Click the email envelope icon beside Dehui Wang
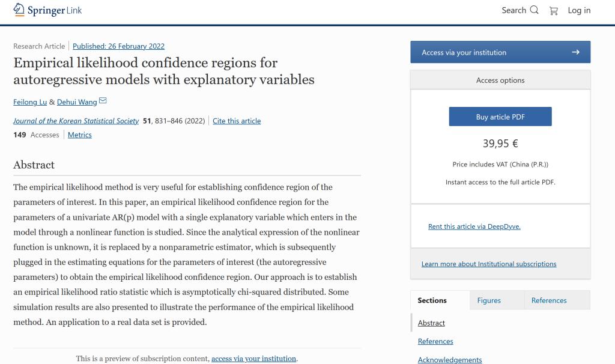Viewport: 615px width, 364px height. pyautogui.click(x=103, y=101)
